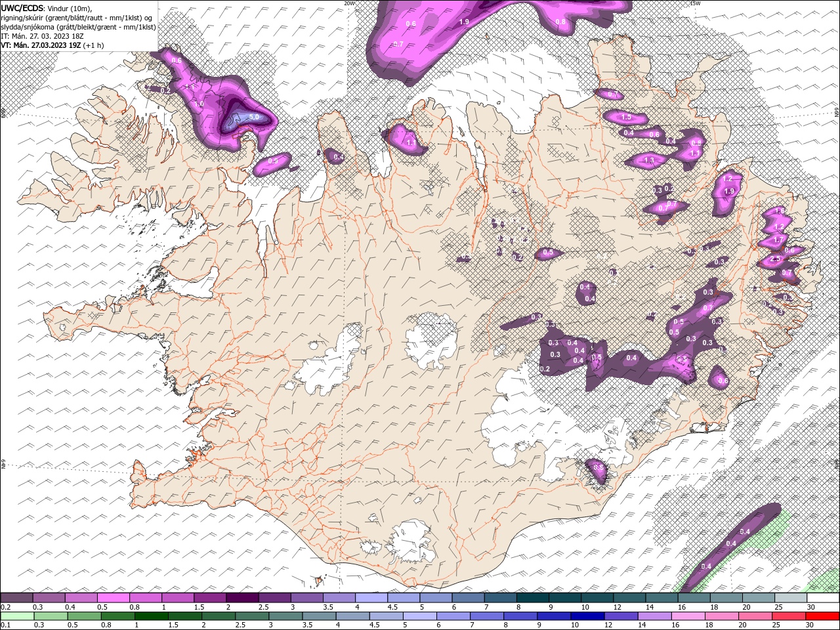This screenshot has height=630, width=840.
Task: Click the '1.3' value in northeast Iceland
Action: coord(650,160)
